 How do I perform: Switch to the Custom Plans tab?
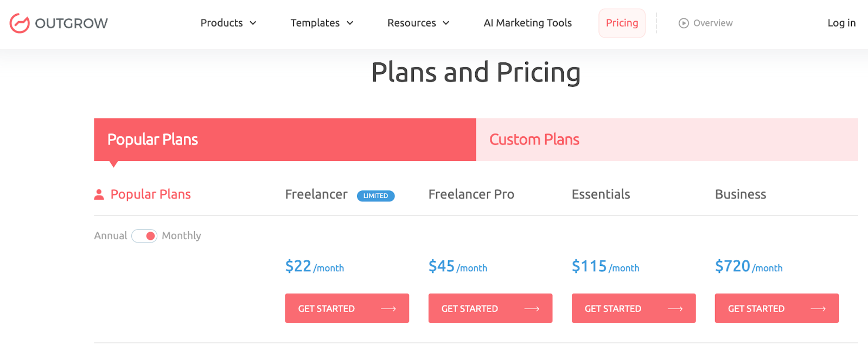pyautogui.click(x=667, y=140)
